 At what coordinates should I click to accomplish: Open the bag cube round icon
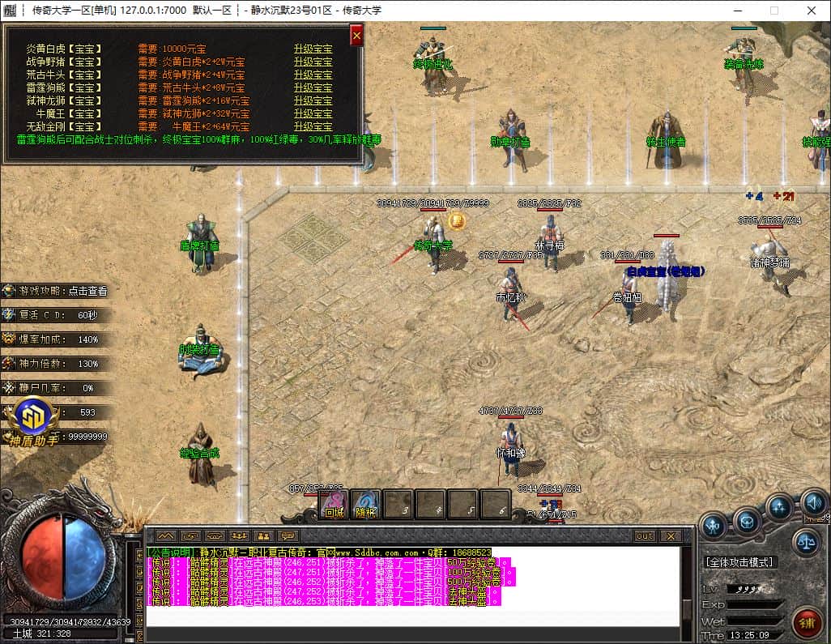(748, 523)
